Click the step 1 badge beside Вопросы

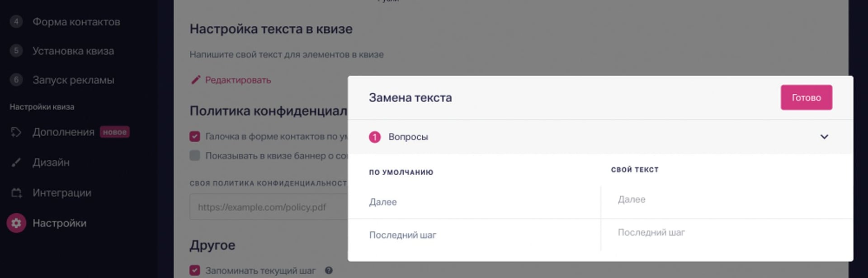[375, 137]
